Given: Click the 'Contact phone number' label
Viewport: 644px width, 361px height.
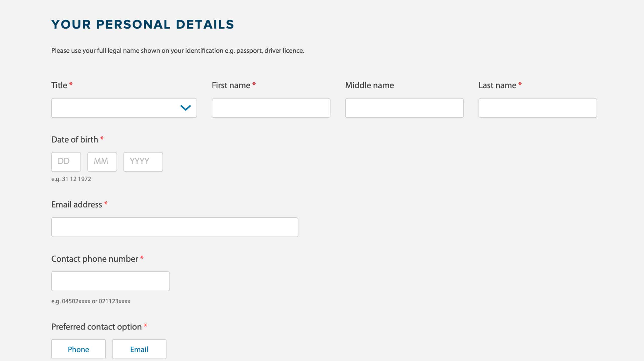Looking at the screenshot, I should pyautogui.click(x=95, y=259).
